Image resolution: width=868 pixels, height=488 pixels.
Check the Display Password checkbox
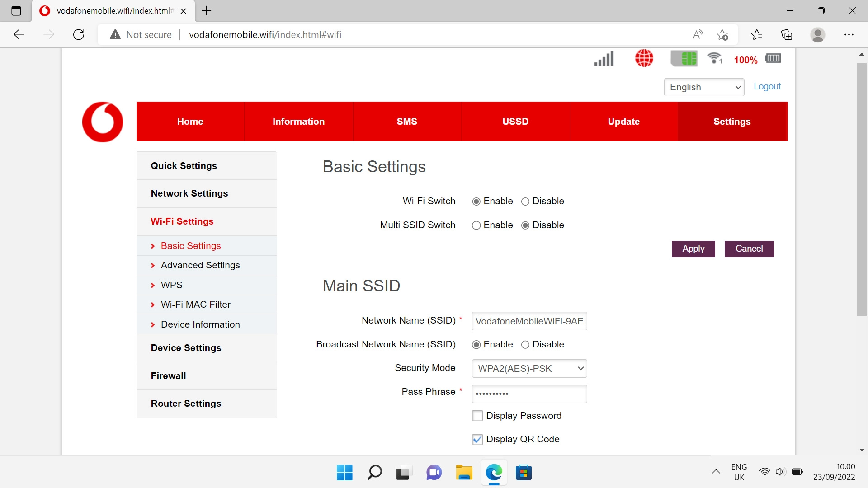click(x=477, y=416)
